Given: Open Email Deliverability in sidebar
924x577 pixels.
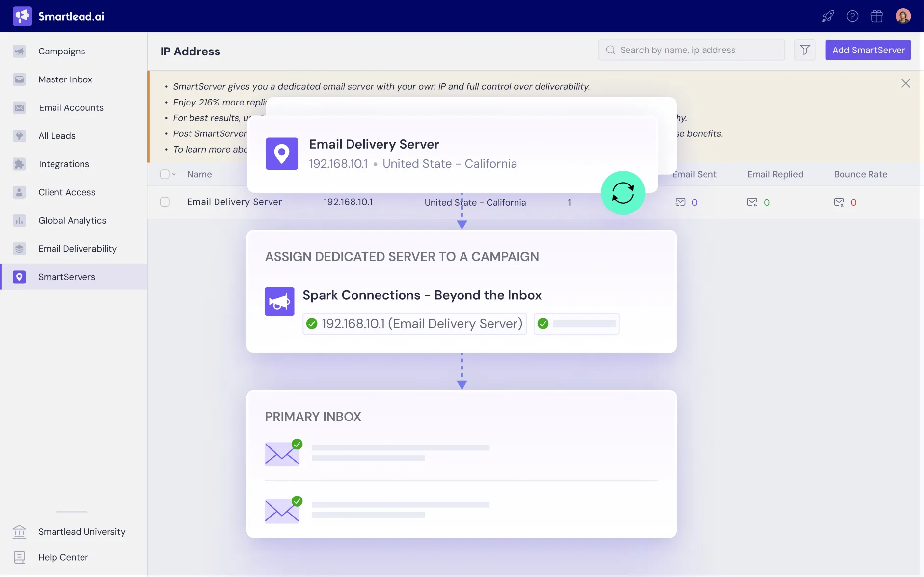Looking at the screenshot, I should coord(78,249).
